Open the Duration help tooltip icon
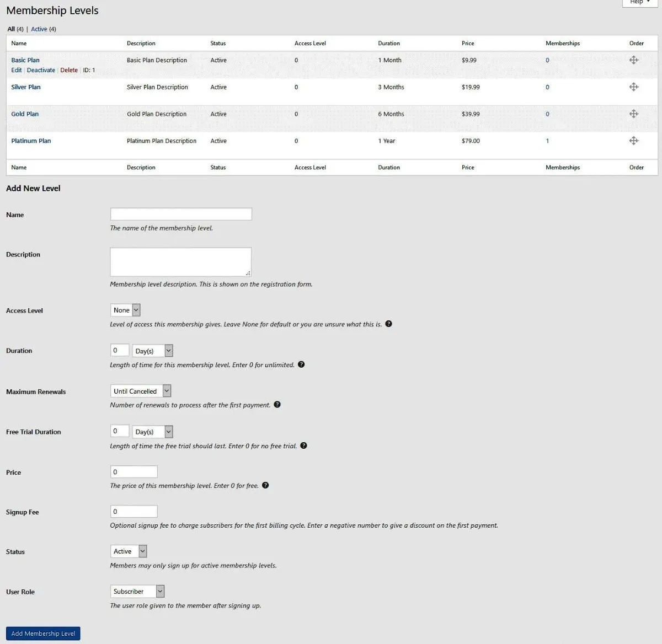The height and width of the screenshot is (644, 662). 301,364
